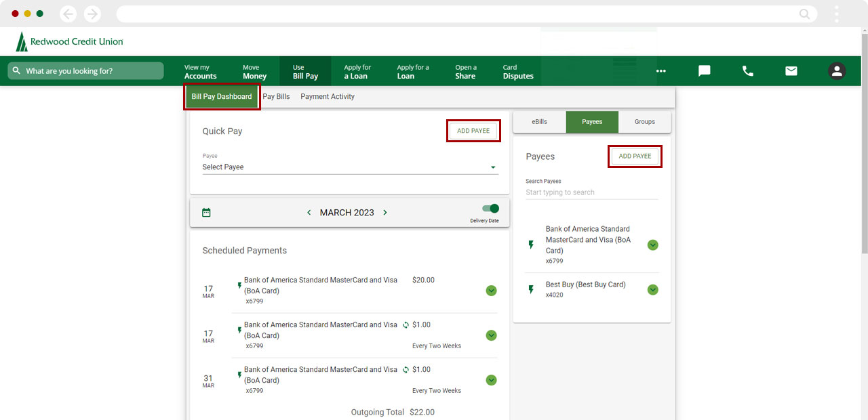
Task: Select the eBills tab
Action: click(x=539, y=122)
